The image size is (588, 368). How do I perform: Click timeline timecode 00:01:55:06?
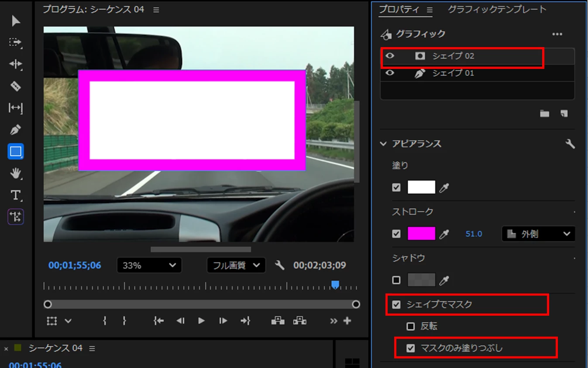pos(35,365)
